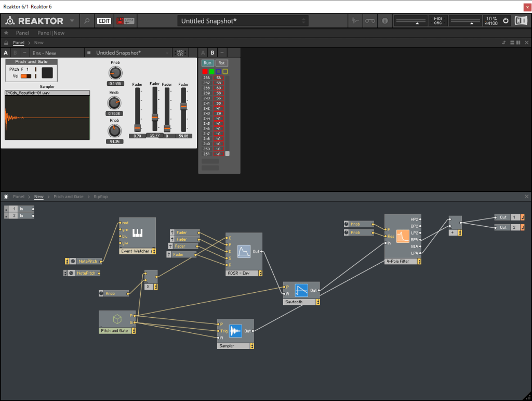Expand the ADSR - Env module dropdown arrow
Viewport: 532px width, 401px height.
[260, 273]
